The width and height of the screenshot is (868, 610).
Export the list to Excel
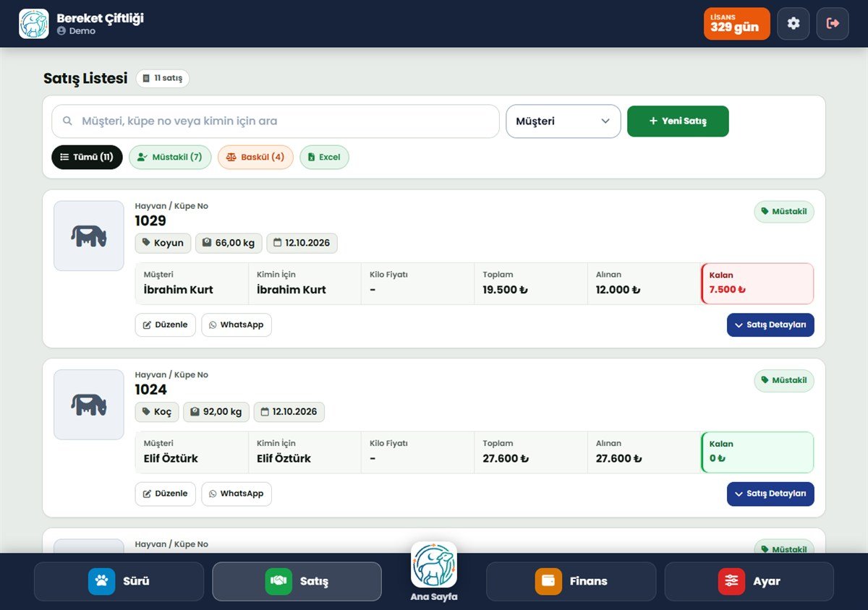click(324, 158)
